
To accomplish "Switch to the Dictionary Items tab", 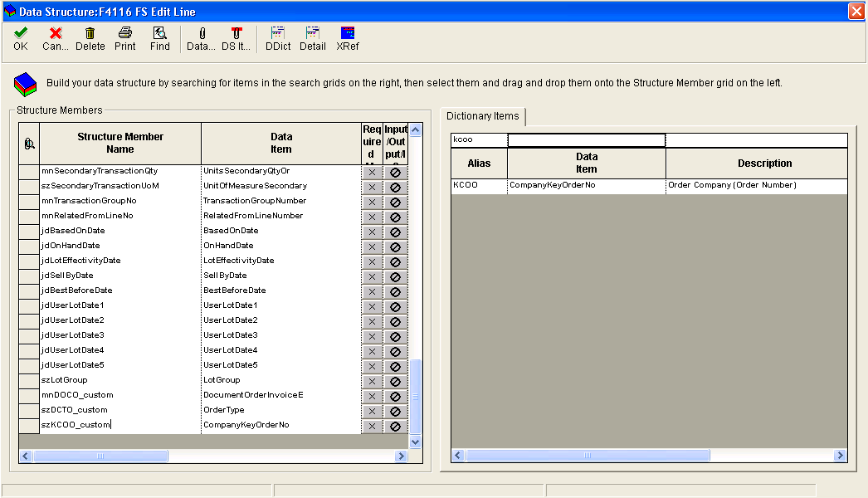I will point(483,115).
